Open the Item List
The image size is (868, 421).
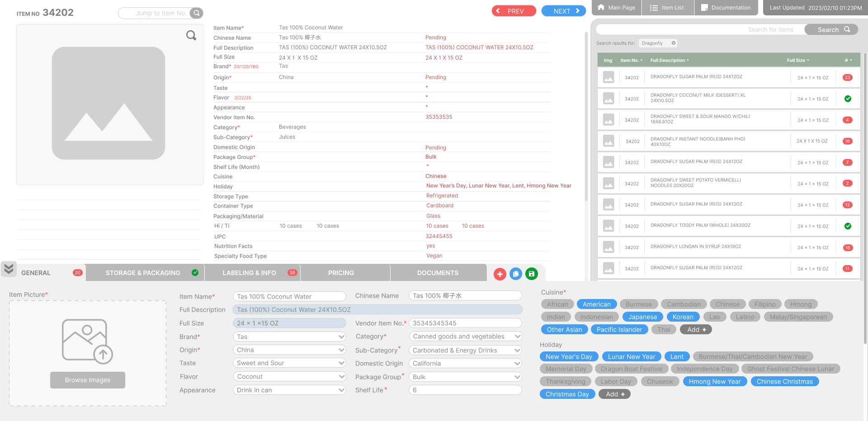(x=667, y=8)
